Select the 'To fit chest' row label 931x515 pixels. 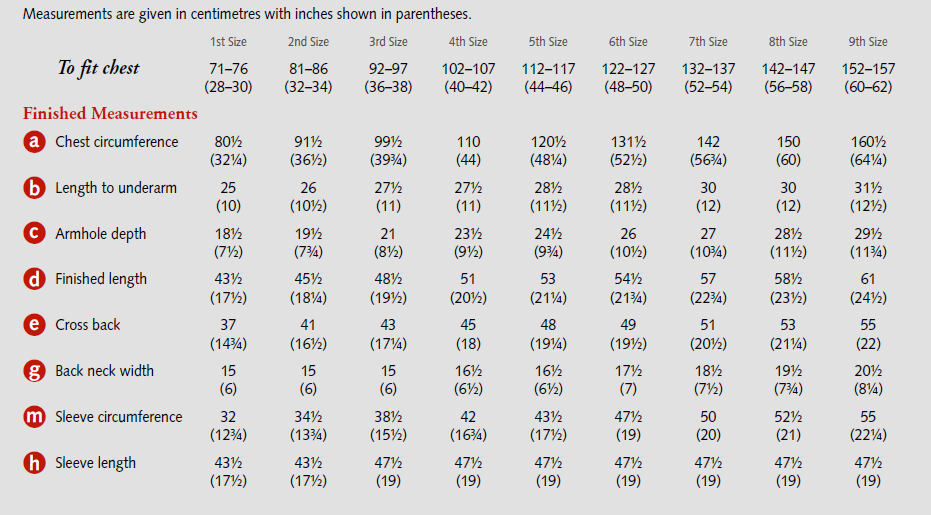[x=98, y=68]
